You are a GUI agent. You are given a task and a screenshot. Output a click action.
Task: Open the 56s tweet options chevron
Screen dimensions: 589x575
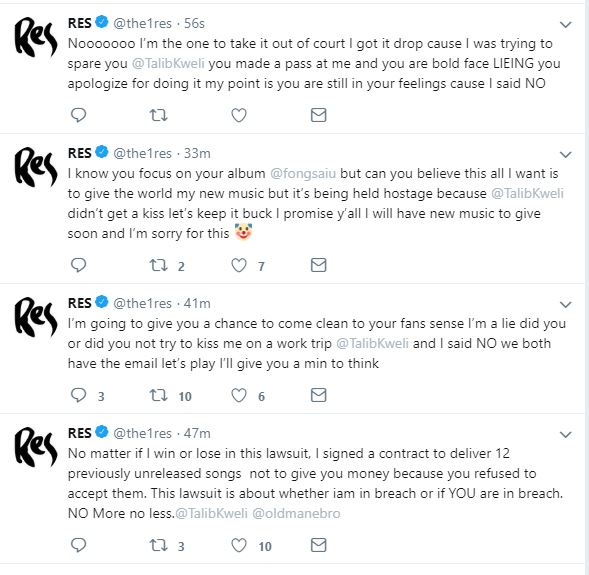pos(565,25)
